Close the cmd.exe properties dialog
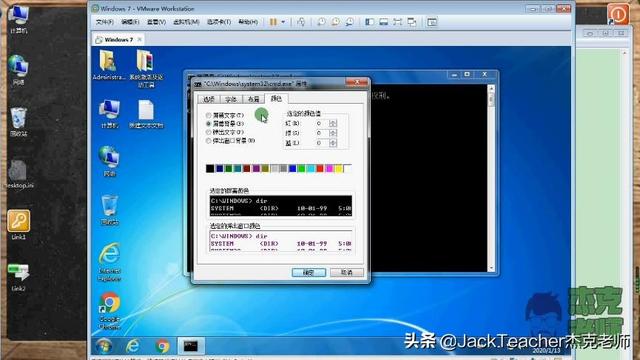Viewport: 640px width, 360px height. point(357,82)
